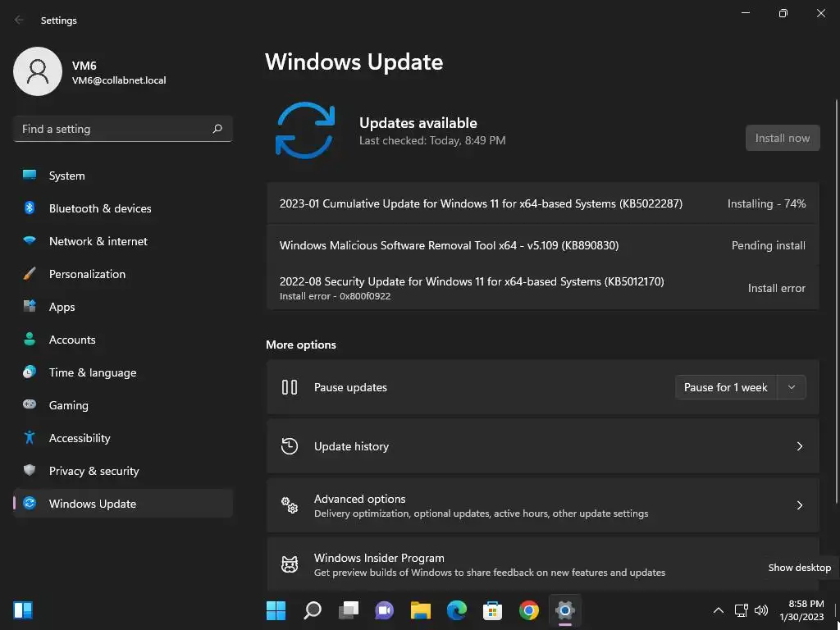Open the Start menu from taskbar
Image resolution: width=840 pixels, height=630 pixels.
point(276,610)
